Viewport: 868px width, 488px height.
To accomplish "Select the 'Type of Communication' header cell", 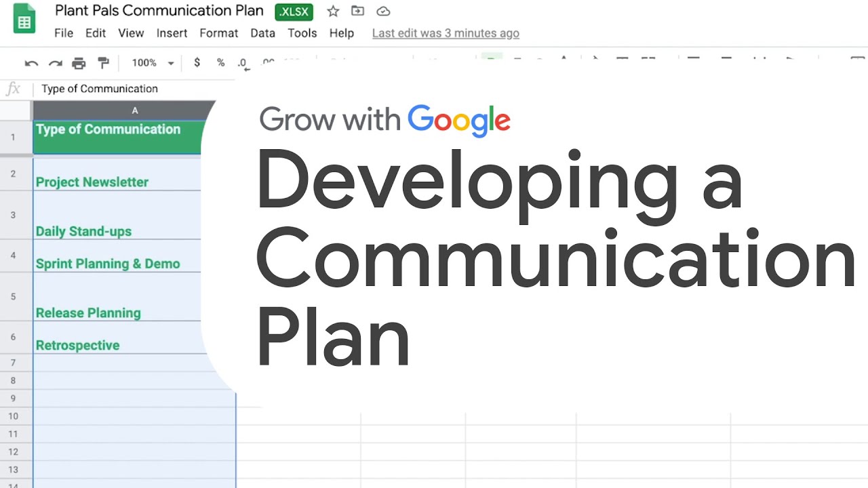I will click(119, 137).
